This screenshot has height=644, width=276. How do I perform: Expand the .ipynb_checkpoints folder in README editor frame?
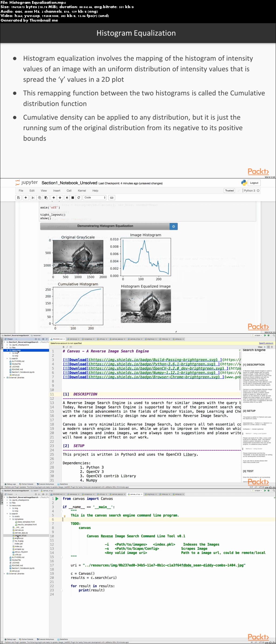pos(7,345)
